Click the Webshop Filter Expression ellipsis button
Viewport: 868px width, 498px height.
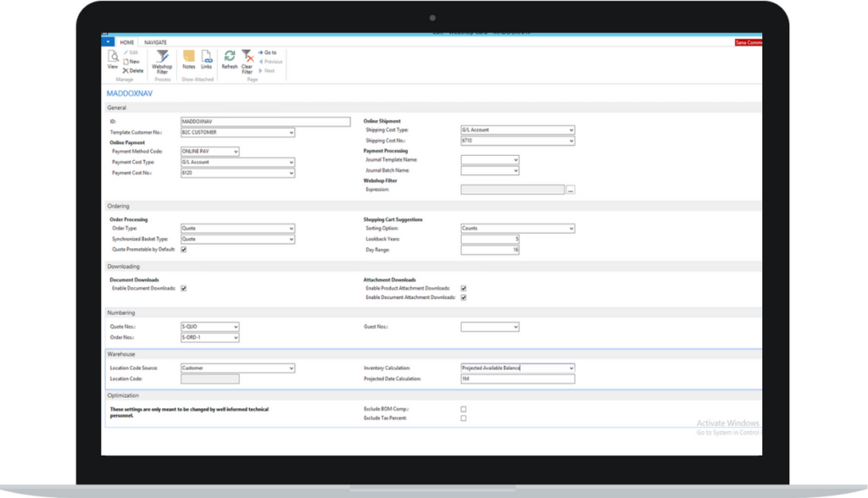click(x=570, y=191)
